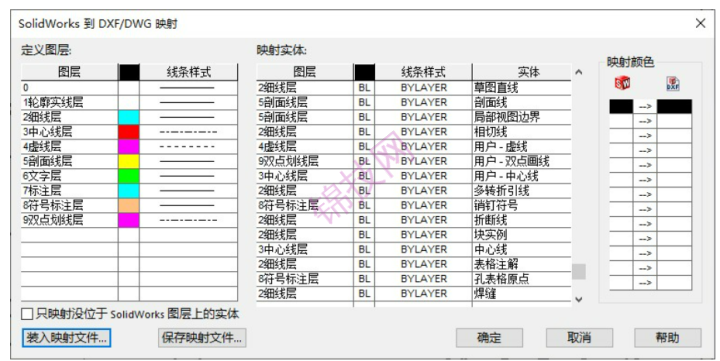
Task: Select the 2细线层 row in define layers
Action: 129,117
